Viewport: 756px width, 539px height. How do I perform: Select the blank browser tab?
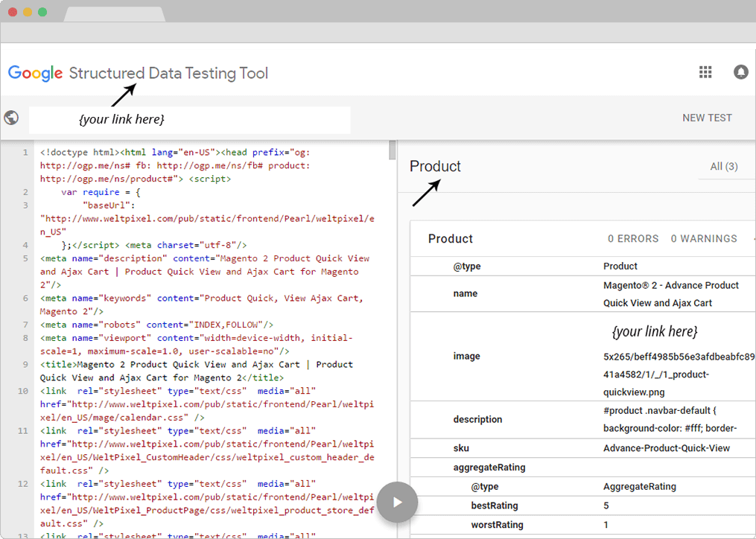coord(115,14)
